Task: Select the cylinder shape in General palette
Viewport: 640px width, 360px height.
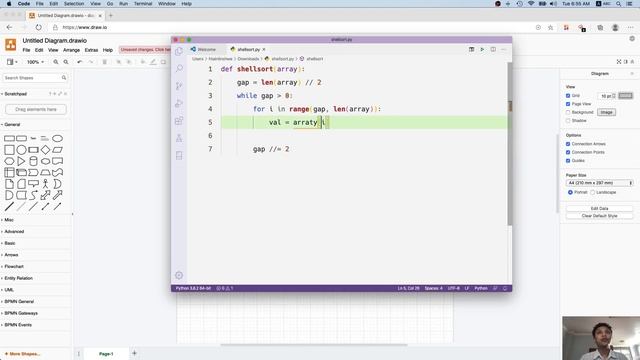Action: [33, 161]
